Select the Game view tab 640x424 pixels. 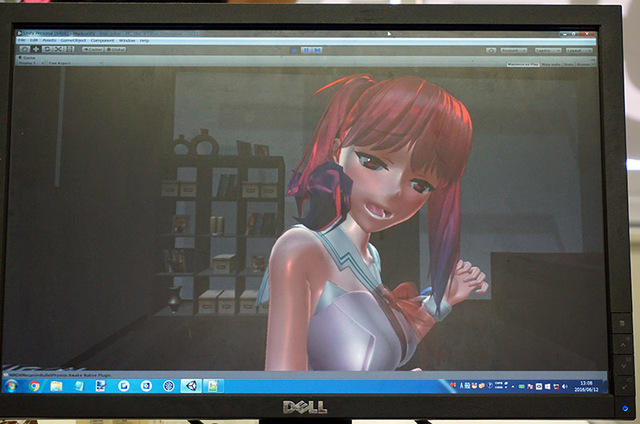click(27, 58)
